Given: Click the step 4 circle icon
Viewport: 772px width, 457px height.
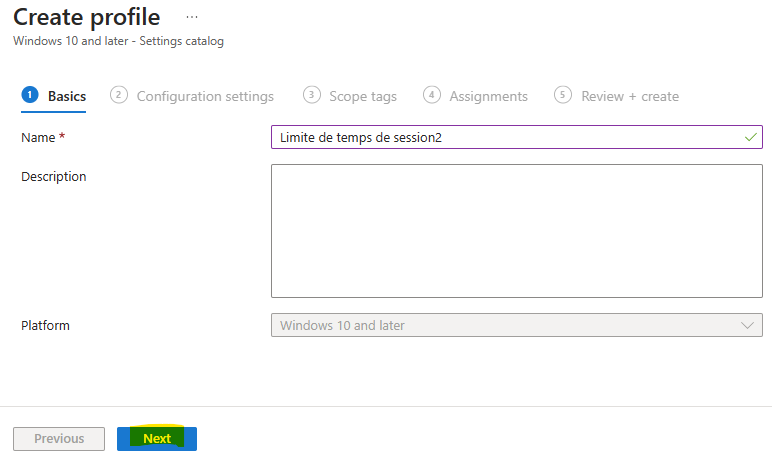Looking at the screenshot, I should tap(432, 94).
